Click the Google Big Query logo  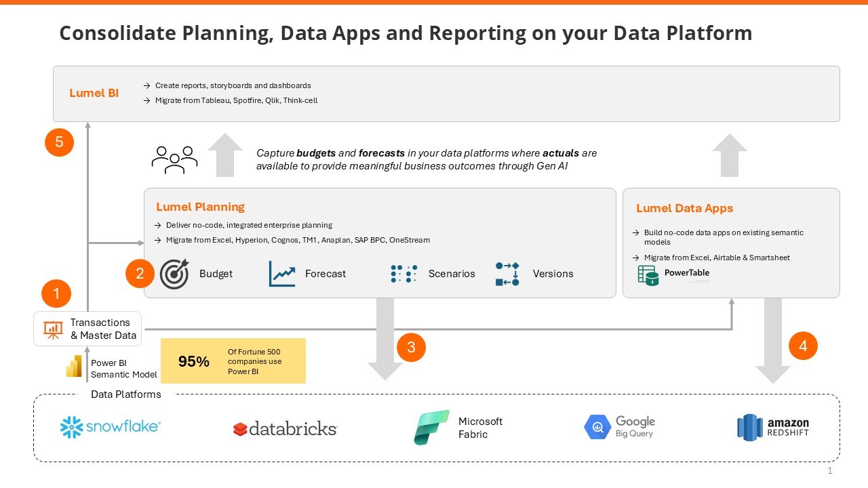point(620,427)
